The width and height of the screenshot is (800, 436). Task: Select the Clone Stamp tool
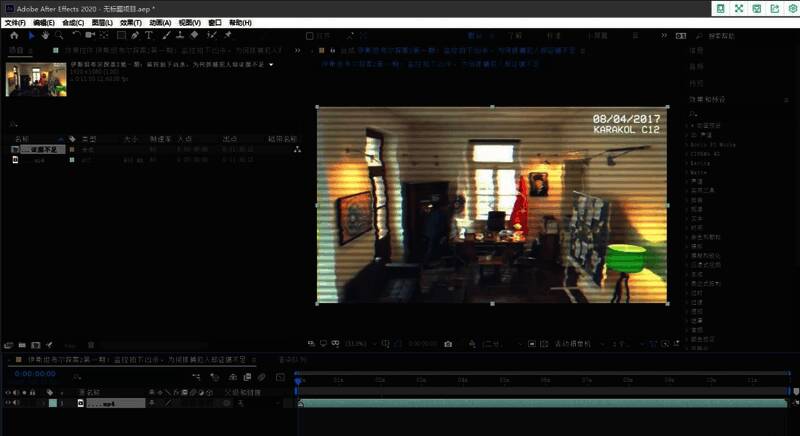click(x=182, y=35)
